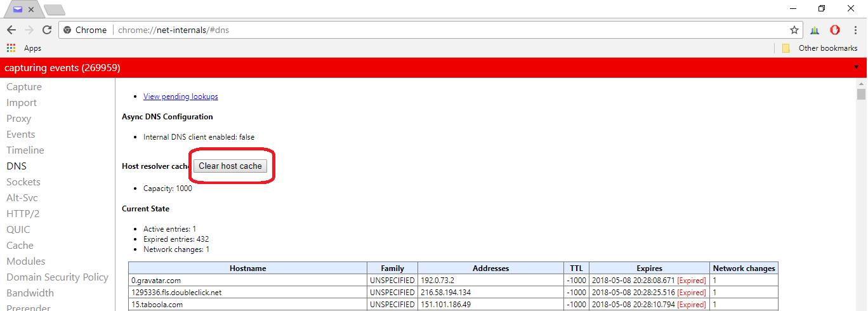Click the View pending lookups link
868x311 pixels.
pyautogui.click(x=181, y=96)
